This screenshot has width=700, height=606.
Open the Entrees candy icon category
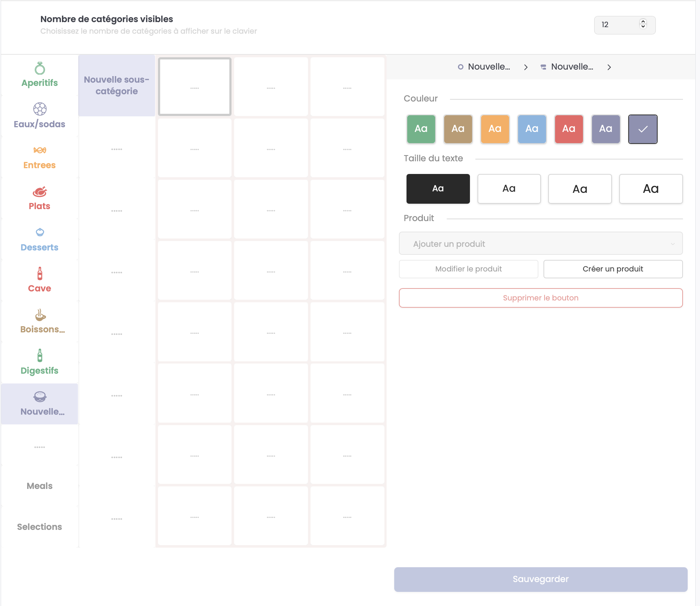point(40,150)
